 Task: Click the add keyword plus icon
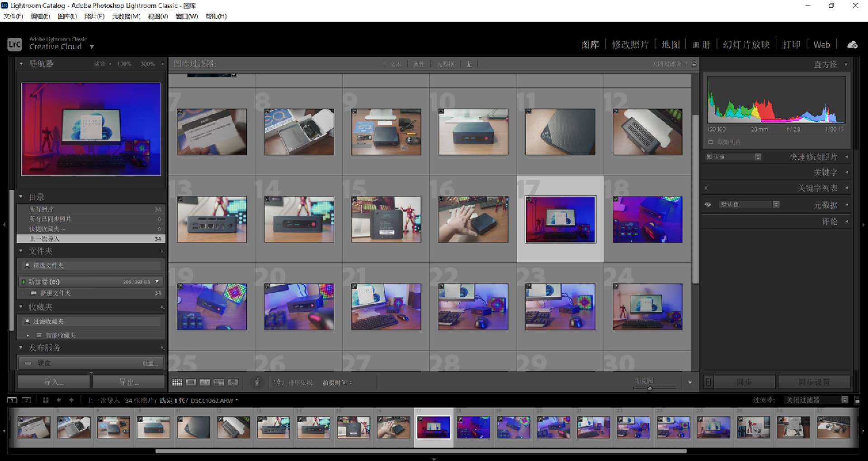pos(706,188)
